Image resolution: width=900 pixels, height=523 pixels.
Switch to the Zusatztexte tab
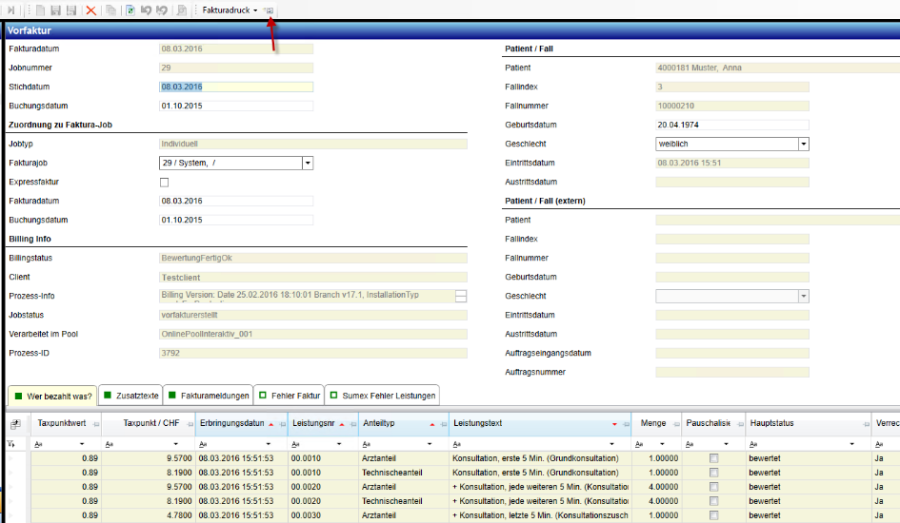click(138, 395)
